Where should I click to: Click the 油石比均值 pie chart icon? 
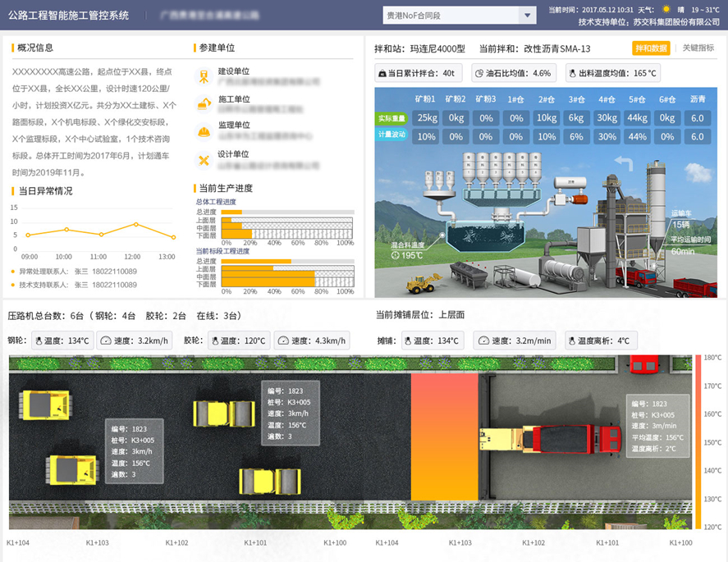pyautogui.click(x=479, y=74)
